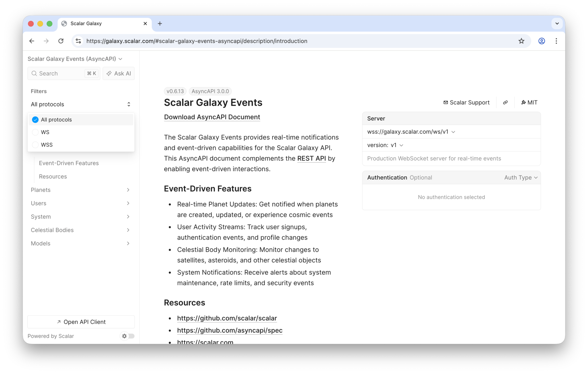
Task: Open Scalar Galaxy Events document switcher
Action: click(x=75, y=59)
